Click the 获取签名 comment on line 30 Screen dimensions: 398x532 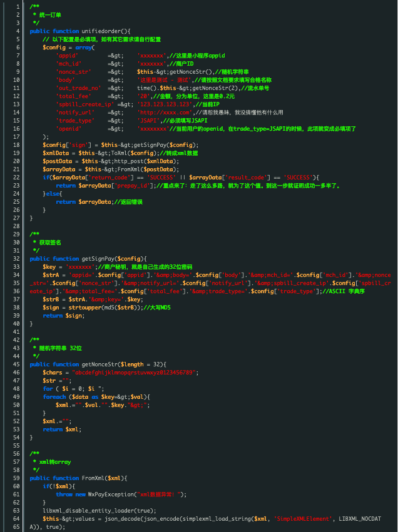pos(50,243)
